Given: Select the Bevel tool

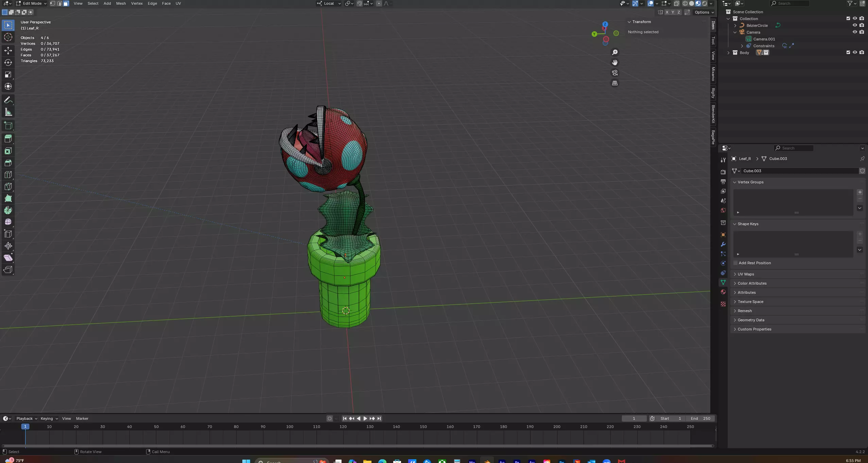Looking at the screenshot, I should tap(8, 163).
